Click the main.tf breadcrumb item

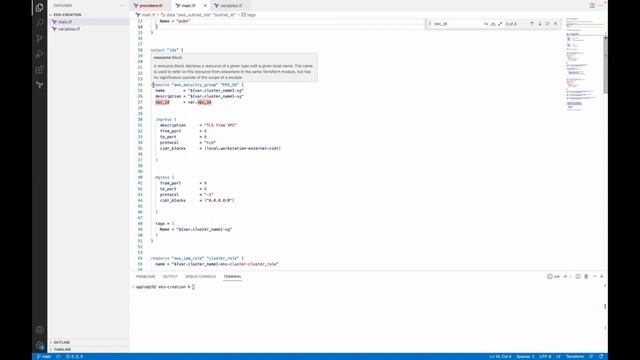(146, 15)
